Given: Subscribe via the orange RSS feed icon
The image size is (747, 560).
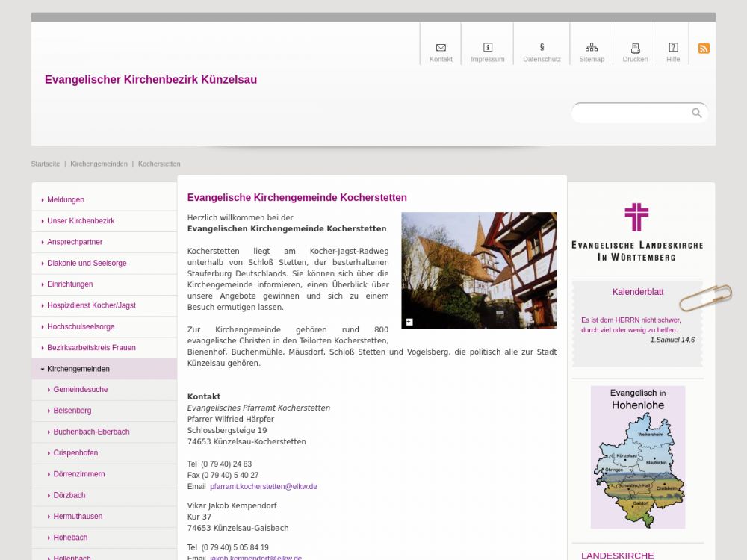Looking at the screenshot, I should click(704, 49).
